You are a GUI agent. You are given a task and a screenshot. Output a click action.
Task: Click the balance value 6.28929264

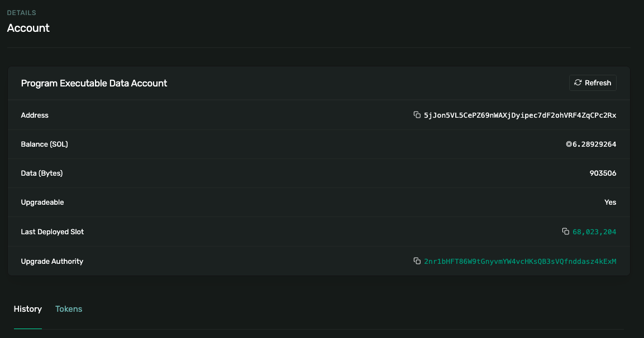594,144
